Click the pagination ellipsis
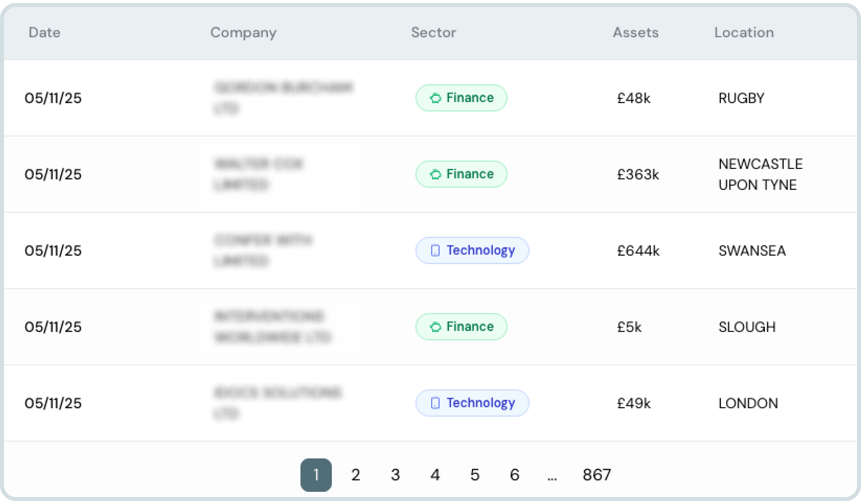 click(x=552, y=477)
